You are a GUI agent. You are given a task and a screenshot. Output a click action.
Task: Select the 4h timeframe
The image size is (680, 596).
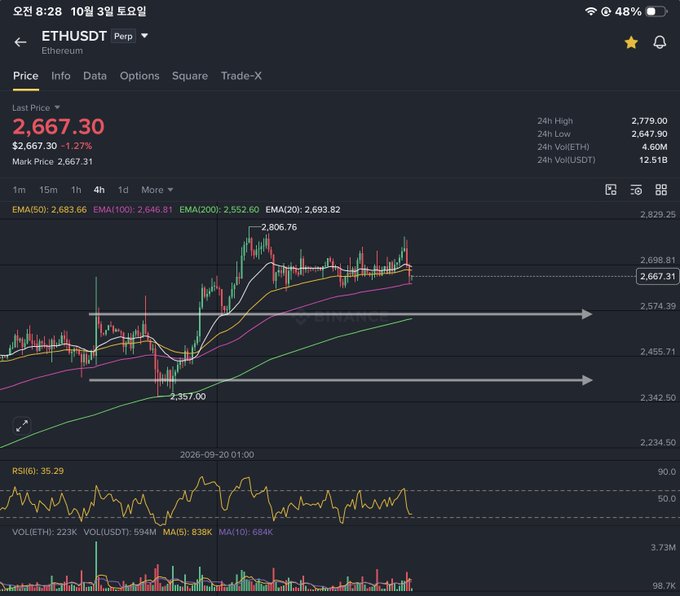click(x=99, y=190)
